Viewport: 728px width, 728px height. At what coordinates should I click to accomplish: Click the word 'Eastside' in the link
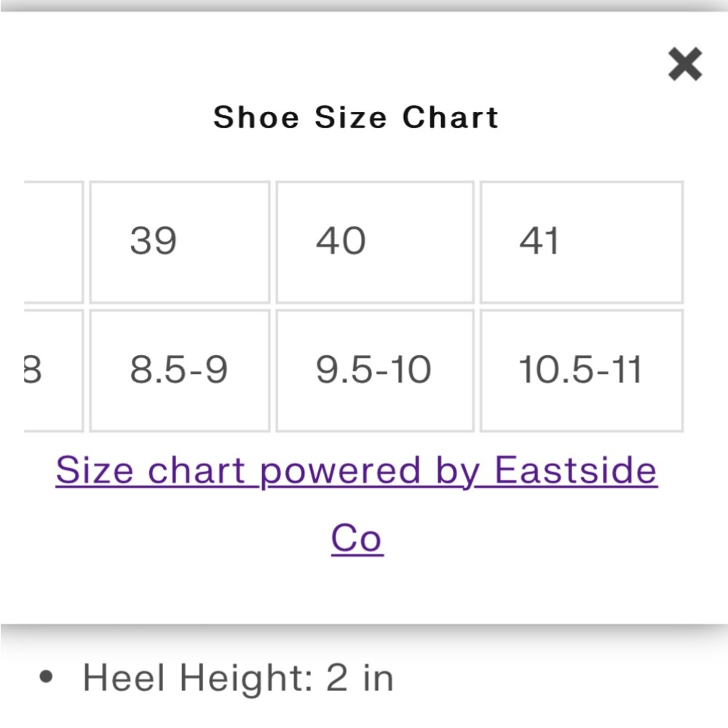pyautogui.click(x=576, y=470)
